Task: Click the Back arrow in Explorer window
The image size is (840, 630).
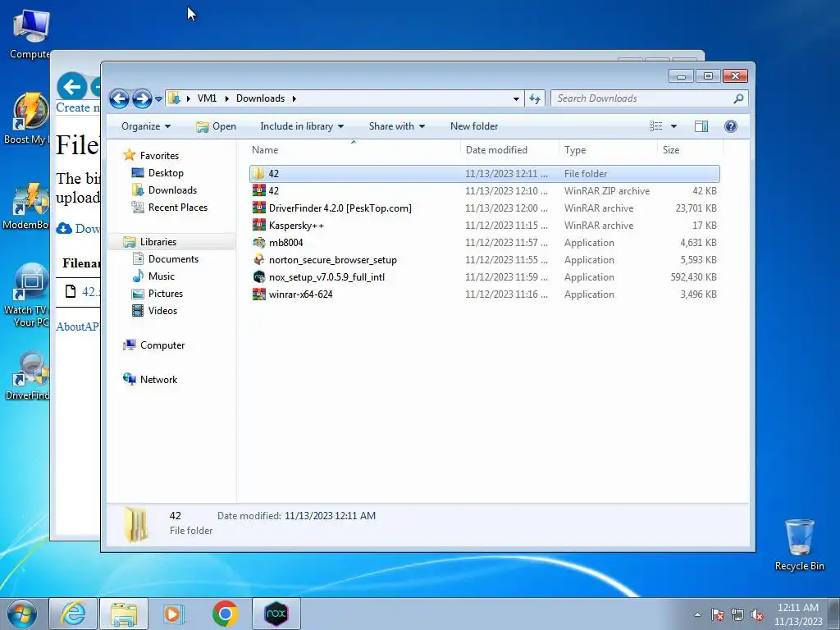Action: 119,98
